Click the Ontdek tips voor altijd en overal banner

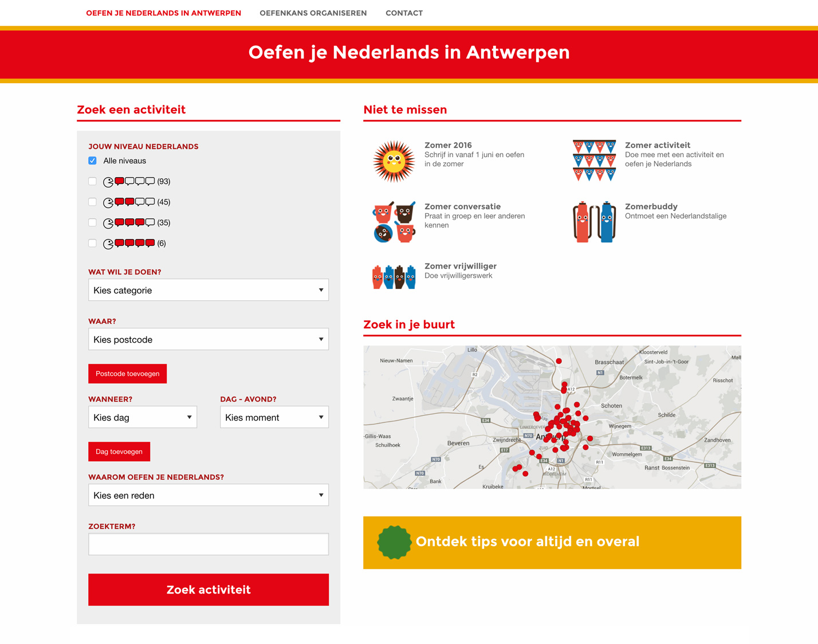click(x=552, y=543)
